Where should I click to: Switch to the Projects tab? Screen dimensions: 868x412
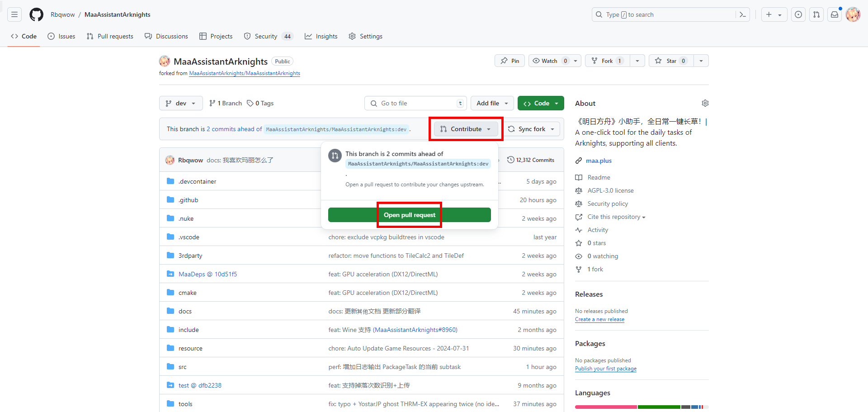(216, 36)
